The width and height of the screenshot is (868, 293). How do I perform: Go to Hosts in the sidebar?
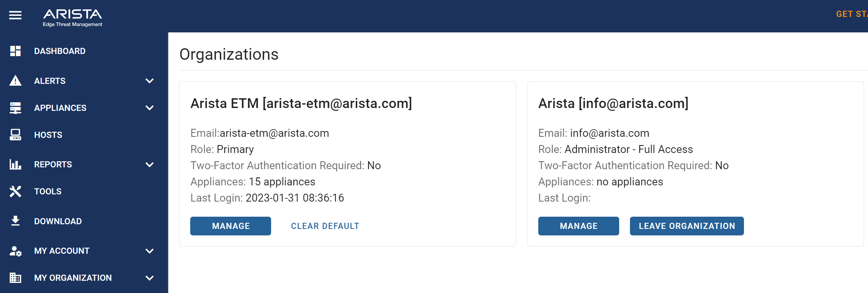[x=48, y=135]
